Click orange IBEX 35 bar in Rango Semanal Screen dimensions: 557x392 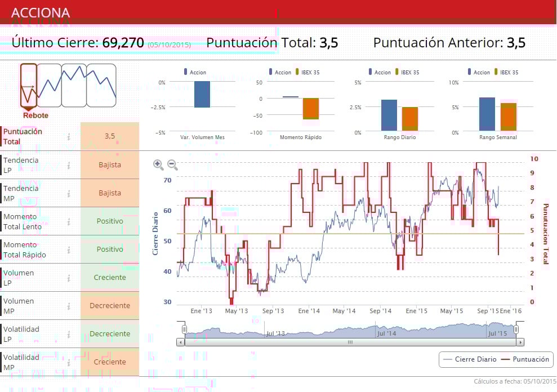tap(509, 117)
